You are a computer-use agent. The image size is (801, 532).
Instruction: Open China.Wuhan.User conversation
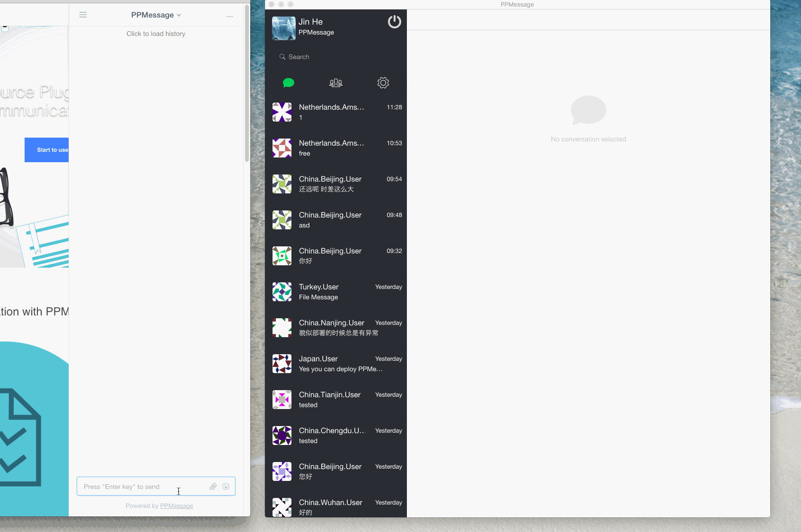336,504
